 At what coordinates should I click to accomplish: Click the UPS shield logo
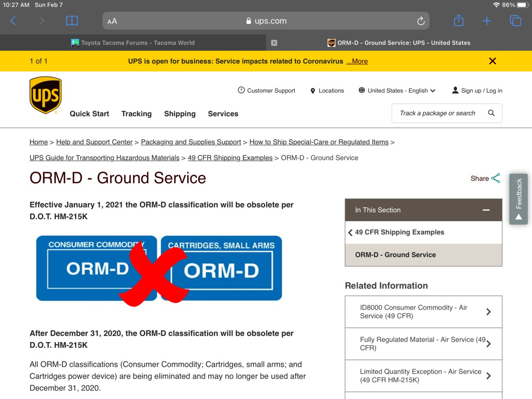point(46,95)
